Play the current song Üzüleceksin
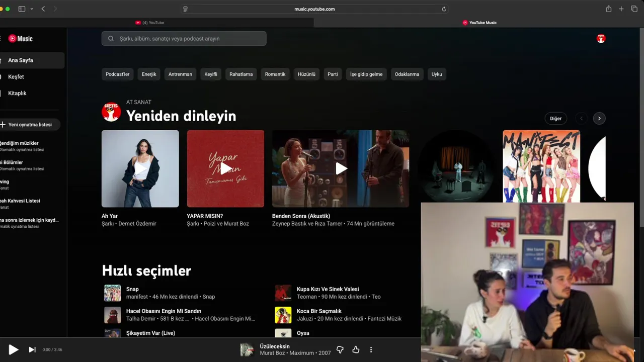This screenshot has height=362, width=644. [14, 349]
